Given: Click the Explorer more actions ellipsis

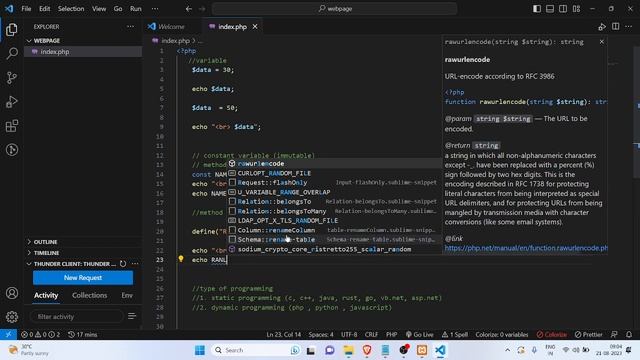Looking at the screenshot, I should click(x=130, y=27).
